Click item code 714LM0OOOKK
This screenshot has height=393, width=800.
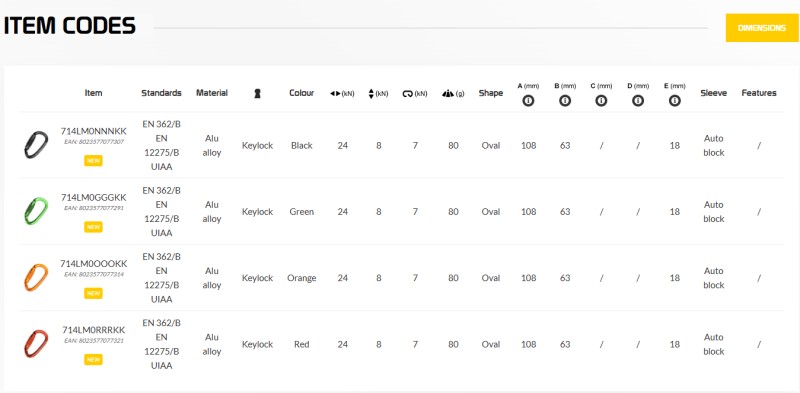[x=93, y=264]
